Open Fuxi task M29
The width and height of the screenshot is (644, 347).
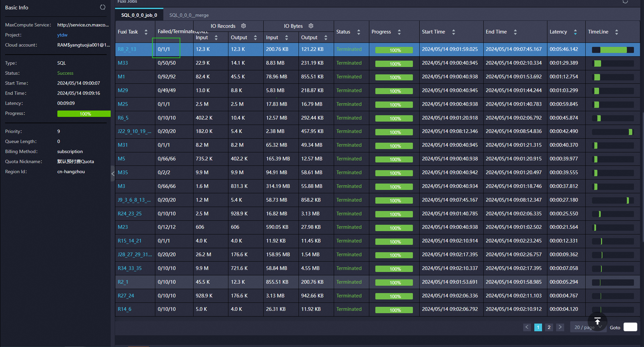123,90
